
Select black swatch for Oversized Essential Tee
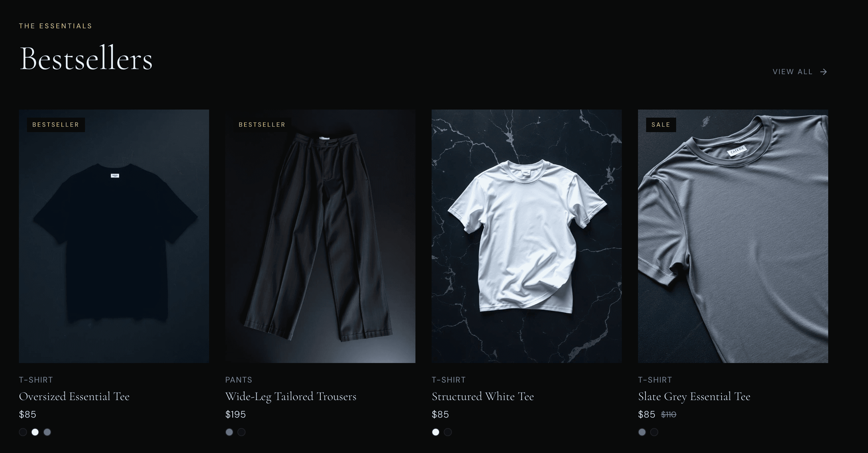[23, 432]
